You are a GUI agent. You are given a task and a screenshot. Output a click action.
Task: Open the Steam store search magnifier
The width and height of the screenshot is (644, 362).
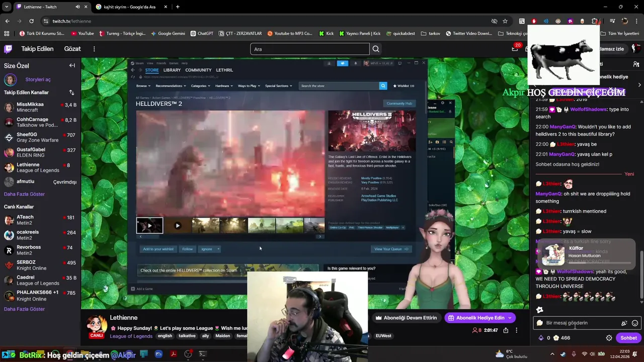pyautogui.click(x=383, y=86)
